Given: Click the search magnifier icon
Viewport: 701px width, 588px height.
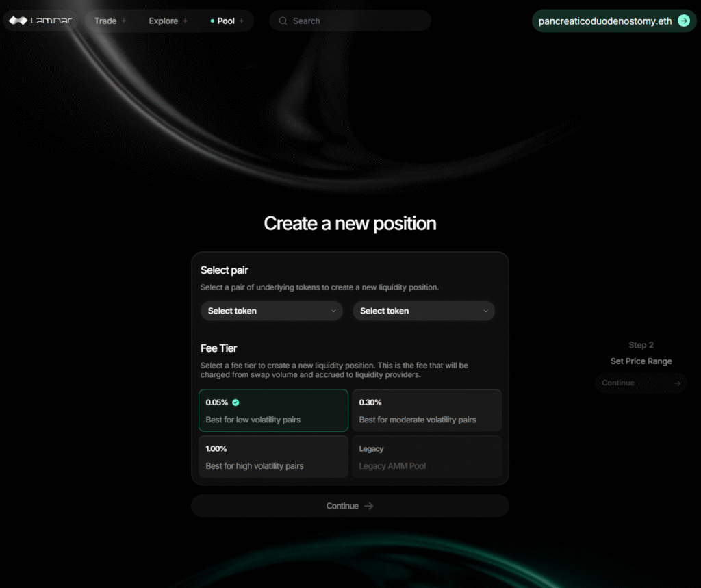Looking at the screenshot, I should 283,21.
